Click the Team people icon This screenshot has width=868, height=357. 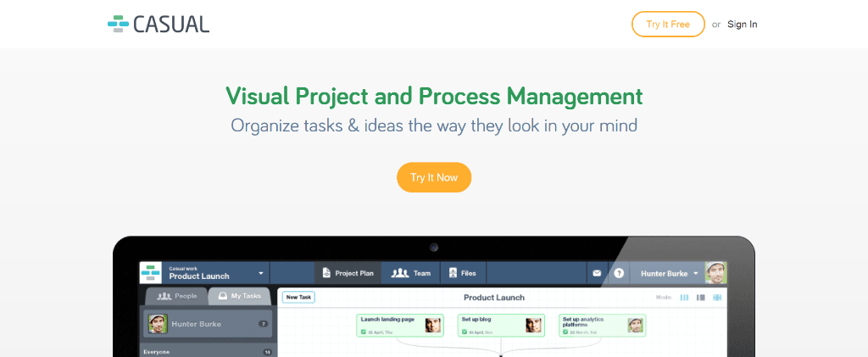click(400, 273)
